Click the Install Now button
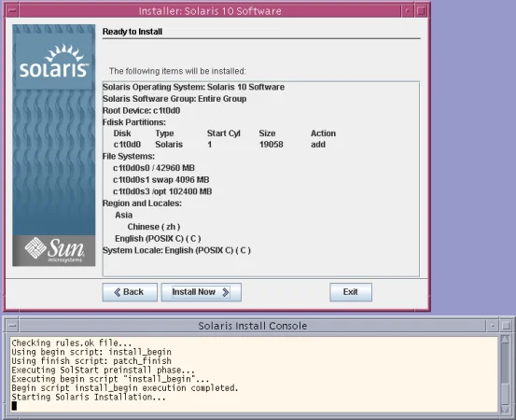Viewport: 516px width, 420px height. point(201,292)
